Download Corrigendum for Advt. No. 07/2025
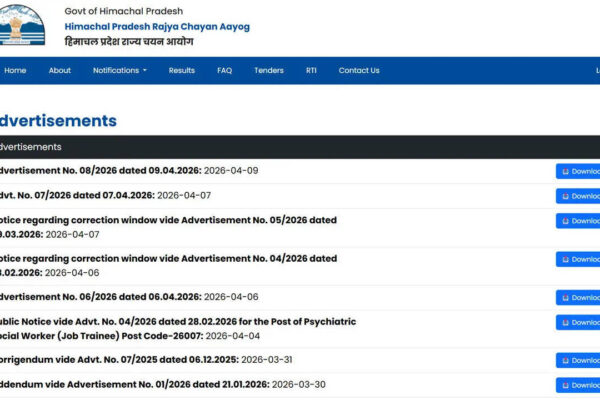600x400 pixels. click(579, 360)
